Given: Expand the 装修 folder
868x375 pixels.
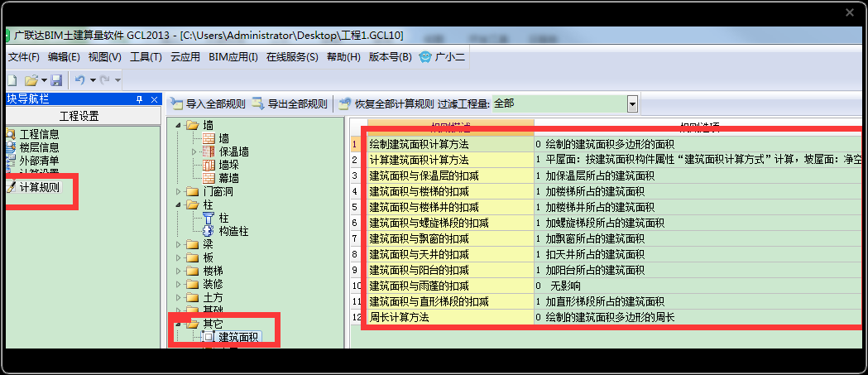Looking at the screenshot, I should [178, 285].
